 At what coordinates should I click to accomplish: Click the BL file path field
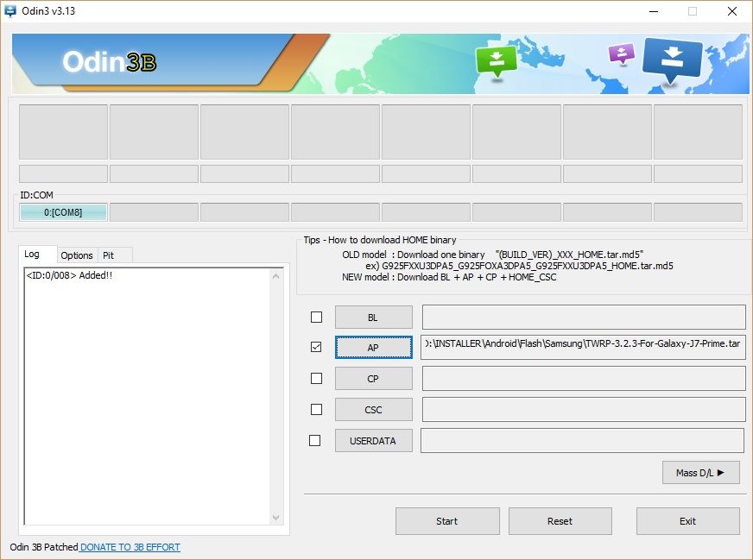[584, 318]
